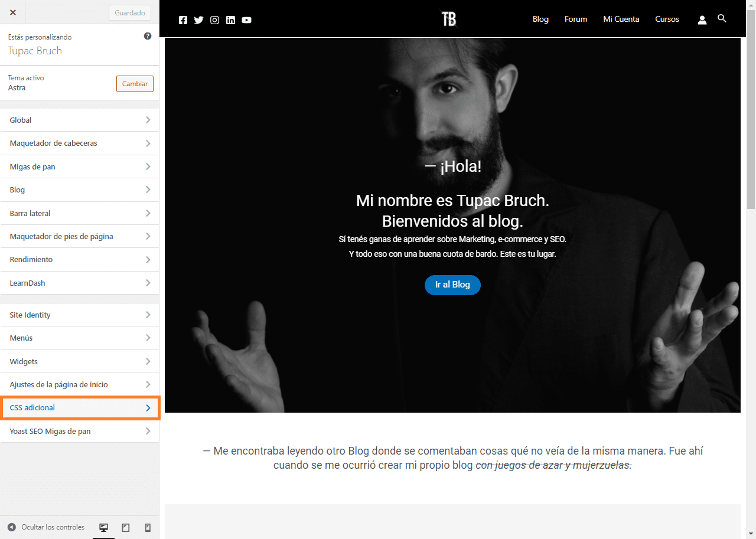Open the help tooltip icon
This screenshot has height=539, width=756.
(x=147, y=35)
